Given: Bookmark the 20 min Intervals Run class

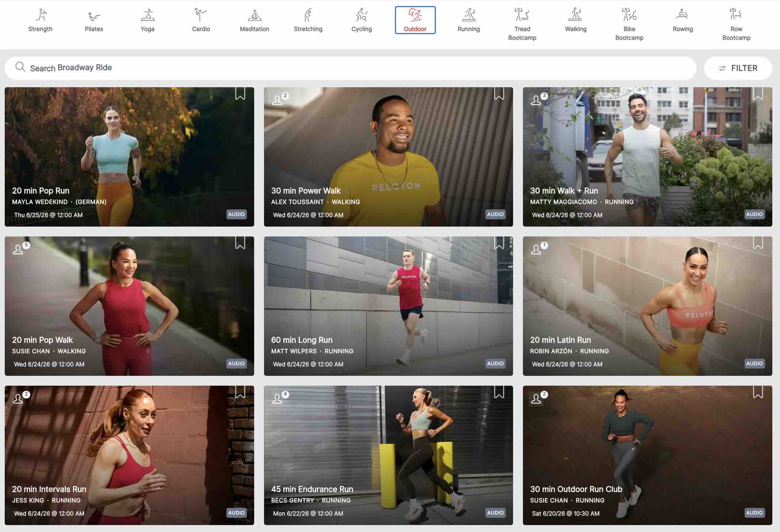Looking at the screenshot, I should tap(240, 392).
